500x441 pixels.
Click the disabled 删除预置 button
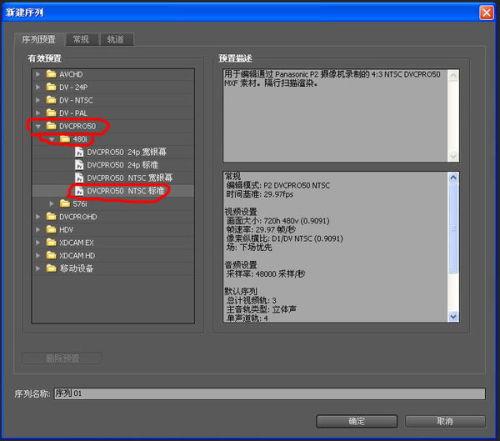pyautogui.click(x=62, y=358)
